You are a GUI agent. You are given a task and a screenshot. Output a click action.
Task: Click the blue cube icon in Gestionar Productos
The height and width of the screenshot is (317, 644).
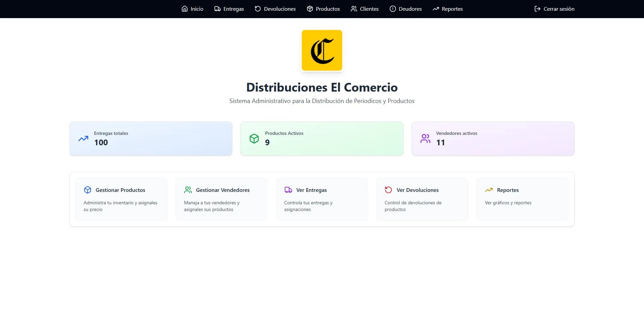(x=88, y=190)
